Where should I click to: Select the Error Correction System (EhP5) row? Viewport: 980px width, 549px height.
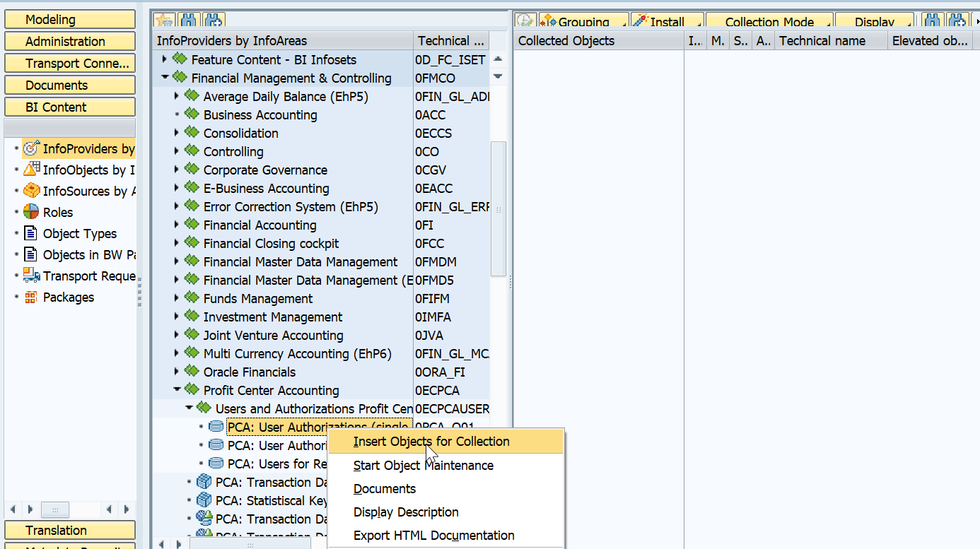pos(321,207)
